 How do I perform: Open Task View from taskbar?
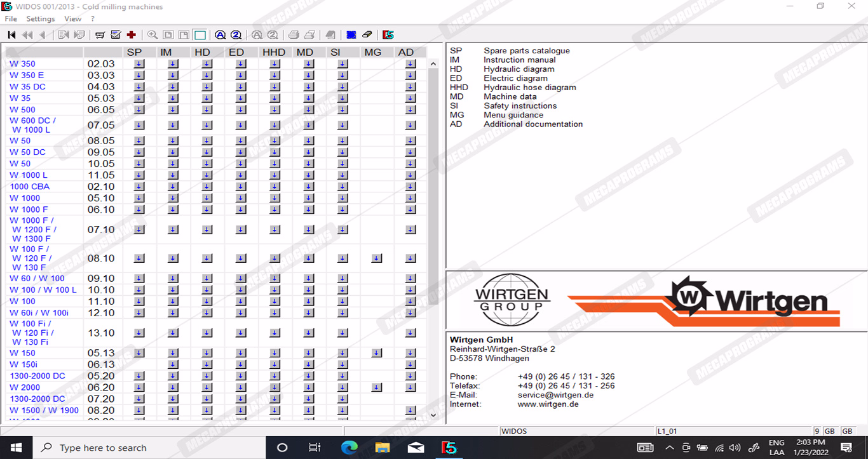[x=315, y=448]
